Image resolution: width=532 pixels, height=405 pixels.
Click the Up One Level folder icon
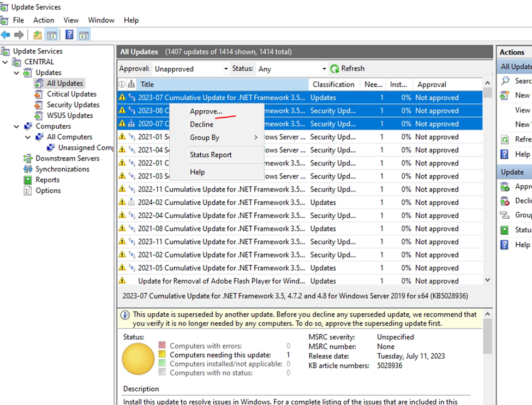[37, 35]
